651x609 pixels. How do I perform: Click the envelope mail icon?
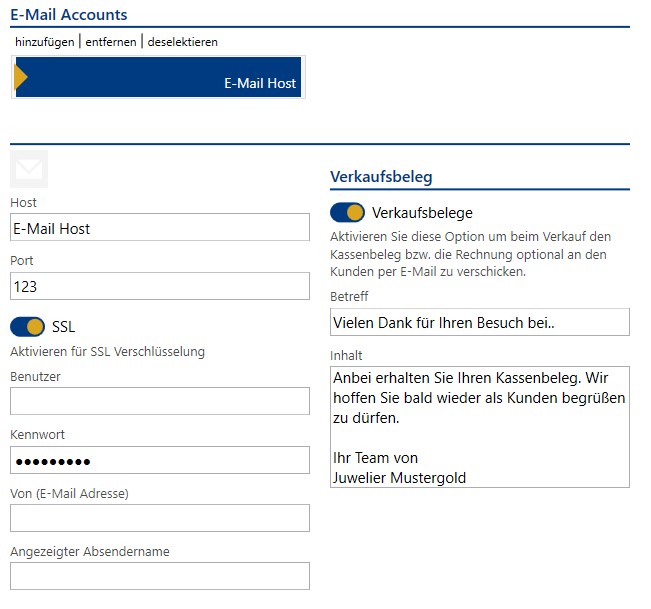pos(29,169)
